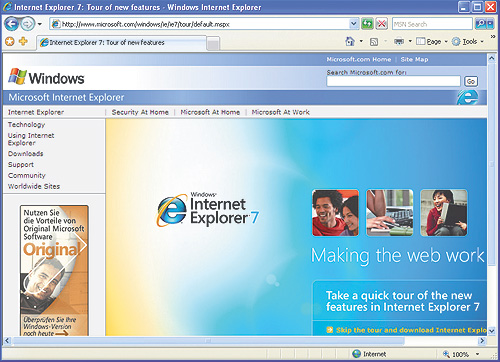Open the search options dropdown
Viewport: 500px width, 362px height.
pos(490,24)
